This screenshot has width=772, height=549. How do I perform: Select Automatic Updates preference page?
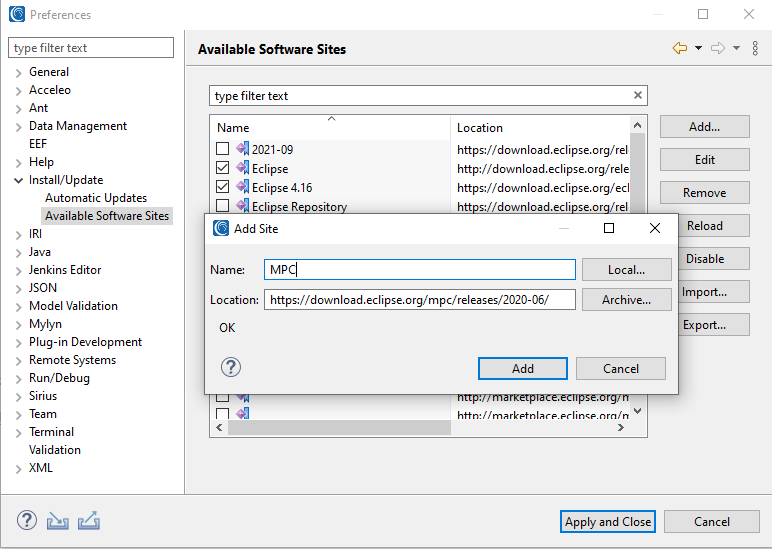pos(96,198)
